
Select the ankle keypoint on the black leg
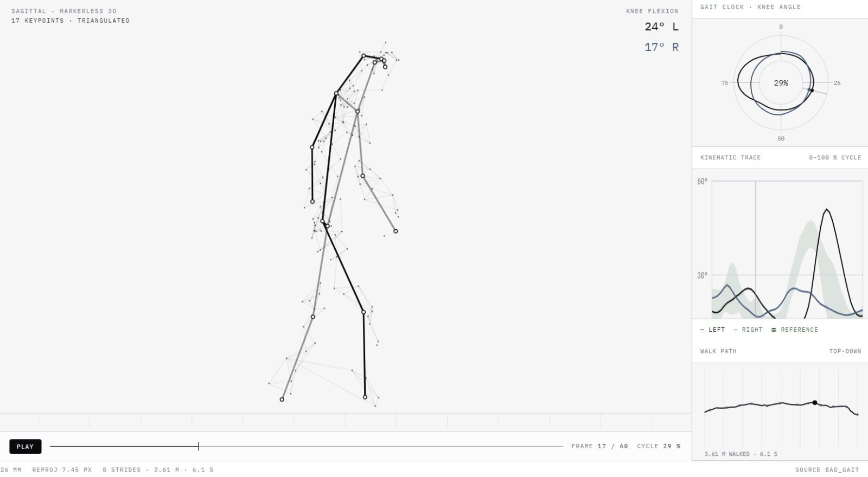[x=365, y=397]
